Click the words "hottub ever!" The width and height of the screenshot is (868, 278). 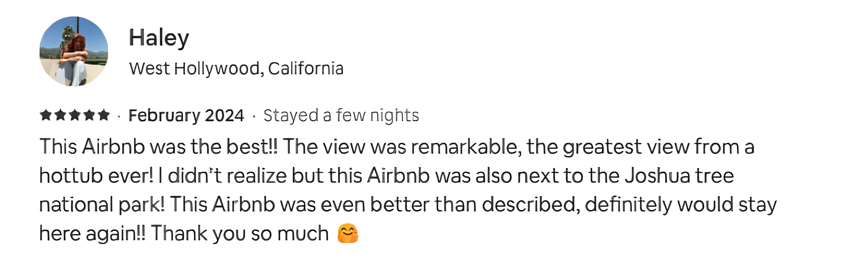tap(96, 176)
